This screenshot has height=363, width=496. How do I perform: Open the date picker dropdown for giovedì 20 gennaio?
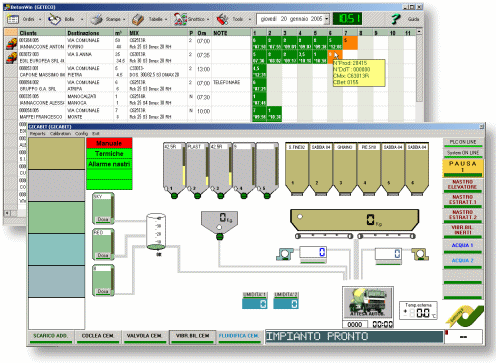327,19
